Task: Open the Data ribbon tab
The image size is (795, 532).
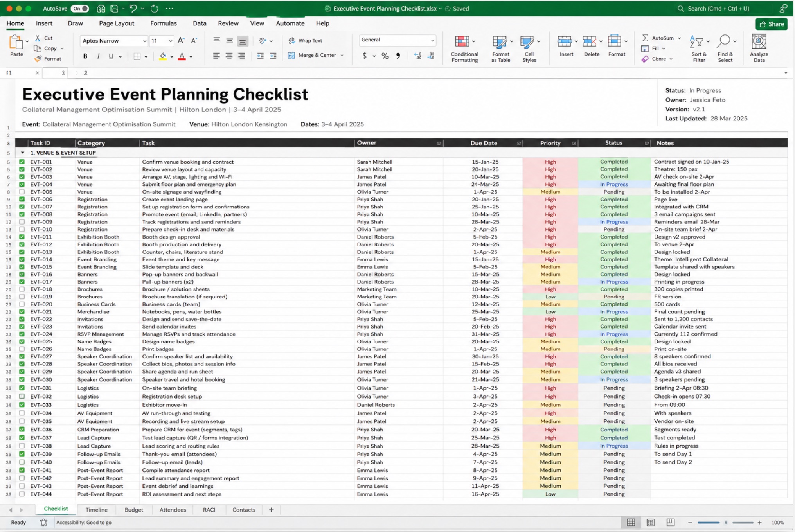Action: [x=200, y=23]
